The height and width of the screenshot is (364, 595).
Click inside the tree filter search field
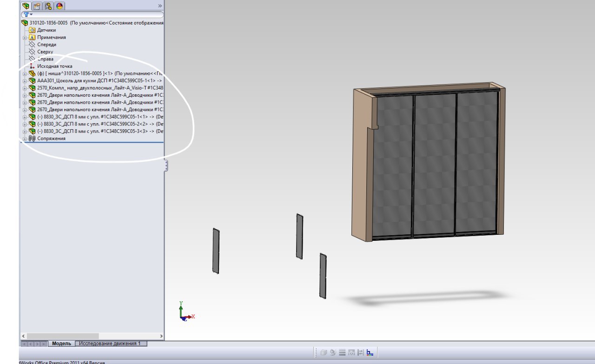click(x=92, y=15)
